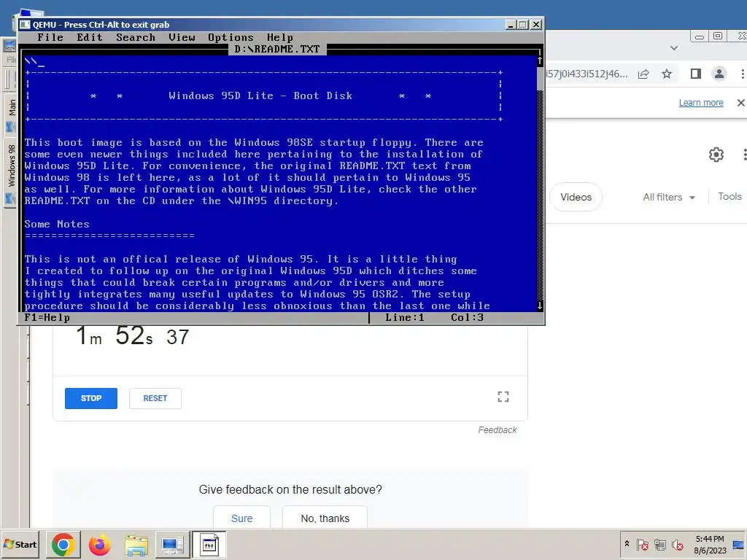Viewport: 747px width, 560px height.
Task: Click the muted volume tray icon
Action: tap(677, 544)
